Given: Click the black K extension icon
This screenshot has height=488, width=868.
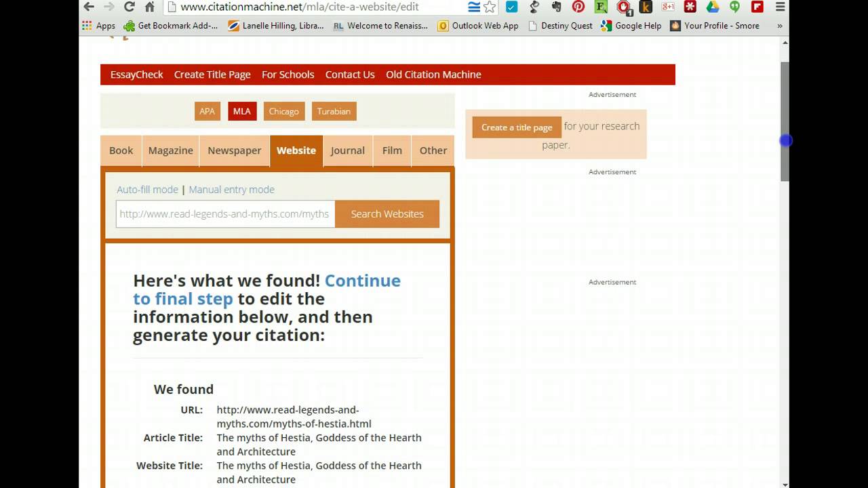Looking at the screenshot, I should click(646, 7).
